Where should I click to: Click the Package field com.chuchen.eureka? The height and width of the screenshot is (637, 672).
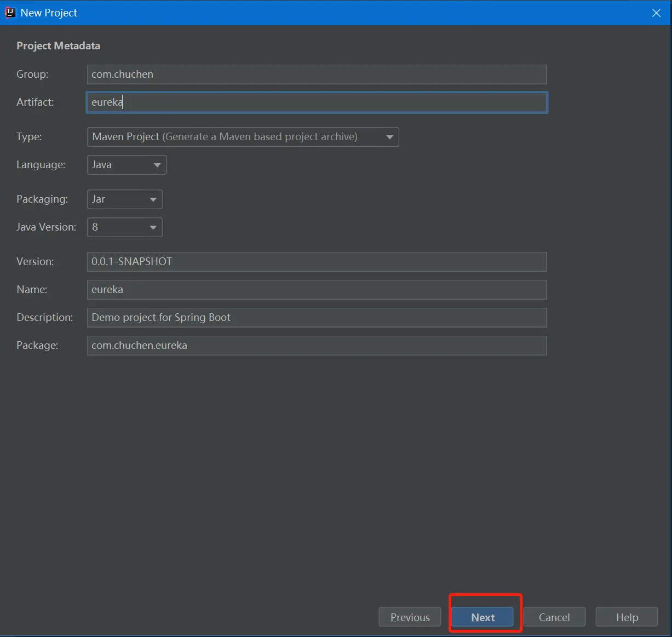click(317, 346)
